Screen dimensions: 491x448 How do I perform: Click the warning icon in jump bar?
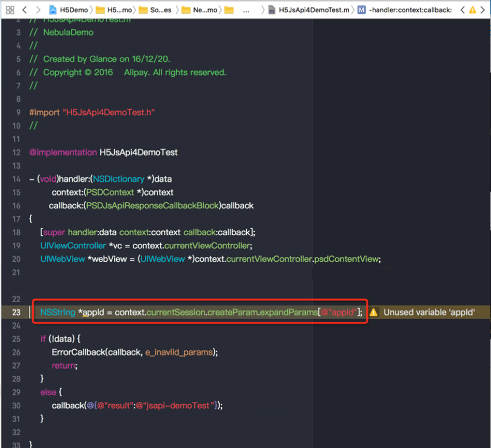click(x=473, y=10)
